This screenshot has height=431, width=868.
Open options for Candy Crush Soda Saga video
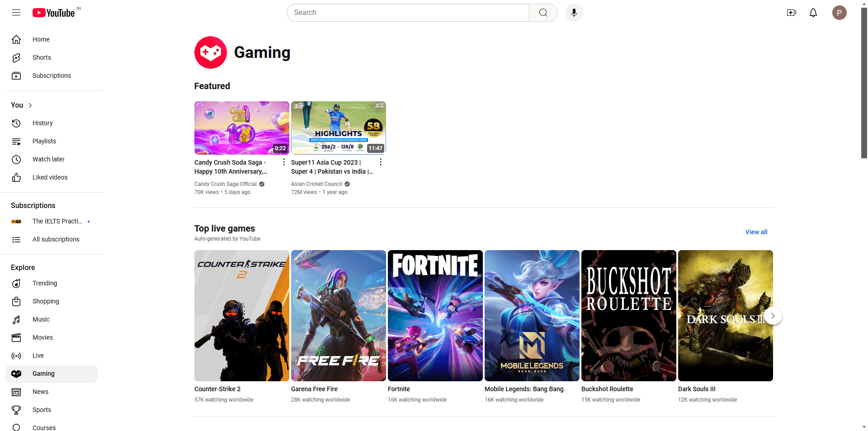[x=284, y=162]
